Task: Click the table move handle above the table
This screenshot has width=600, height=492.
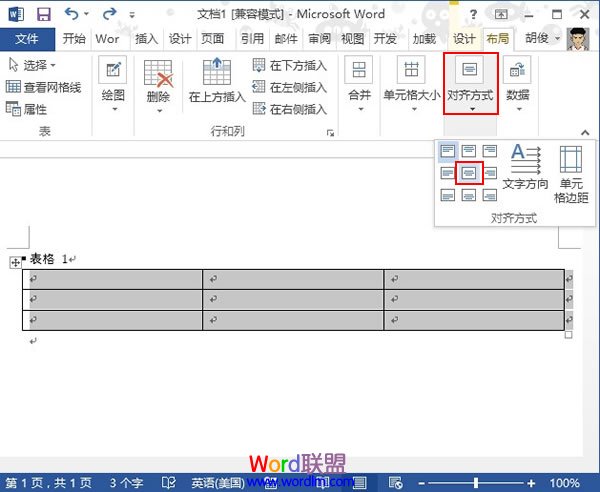Action: [14, 262]
